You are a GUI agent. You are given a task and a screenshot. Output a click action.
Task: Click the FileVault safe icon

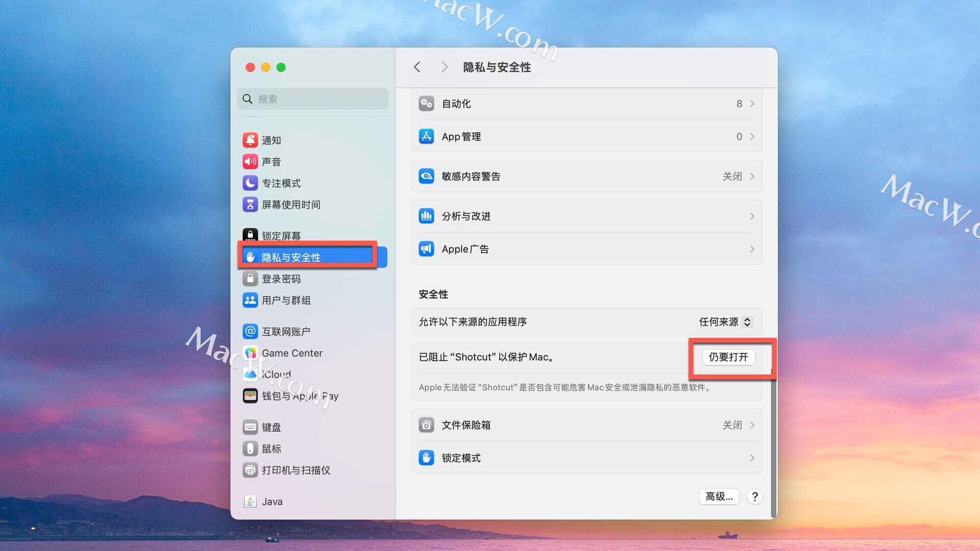click(x=426, y=425)
